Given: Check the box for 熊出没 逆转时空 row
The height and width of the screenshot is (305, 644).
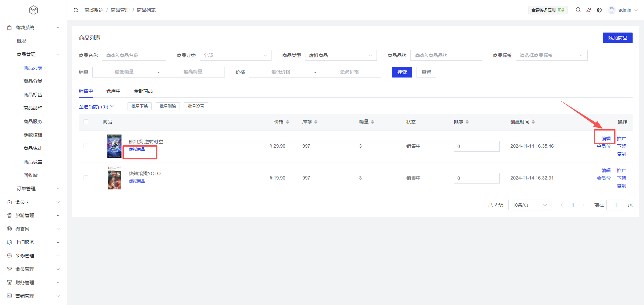Looking at the screenshot, I should coord(86,146).
